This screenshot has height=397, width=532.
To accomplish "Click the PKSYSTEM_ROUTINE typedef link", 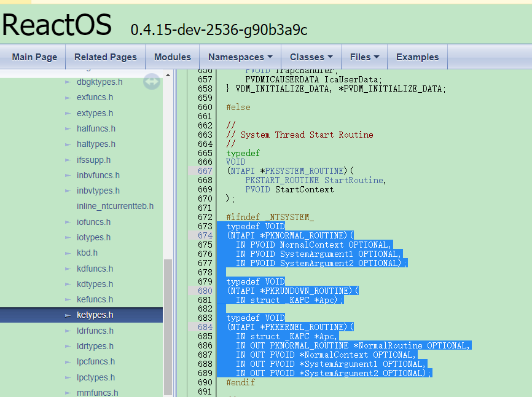I will click(x=304, y=171).
